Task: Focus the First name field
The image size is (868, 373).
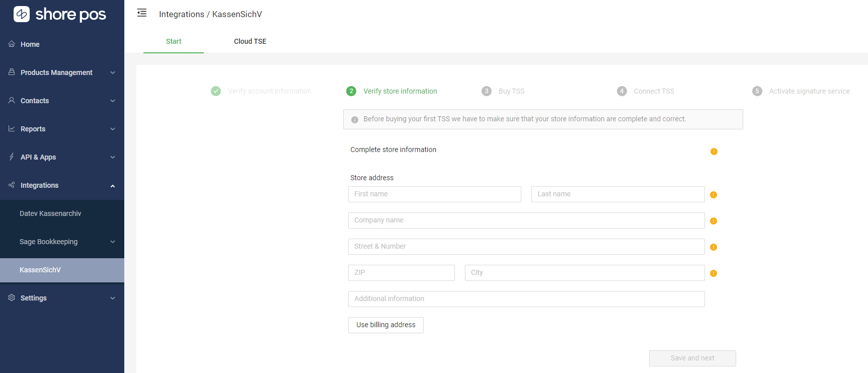Action: tap(435, 194)
